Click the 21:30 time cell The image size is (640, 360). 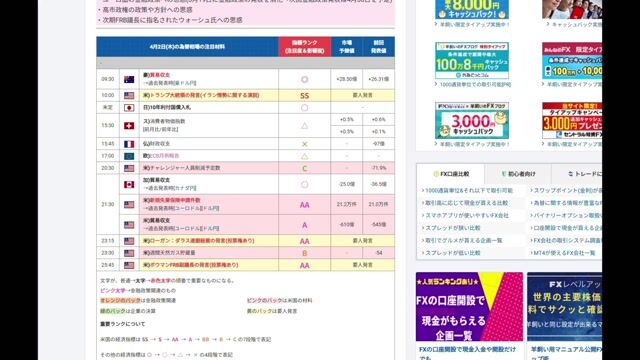coord(108,204)
